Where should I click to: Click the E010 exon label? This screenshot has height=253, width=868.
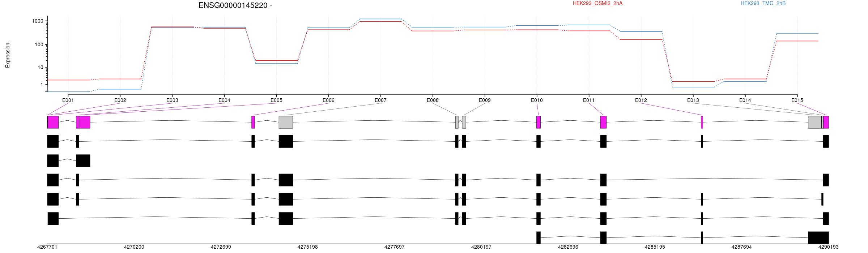537,100
